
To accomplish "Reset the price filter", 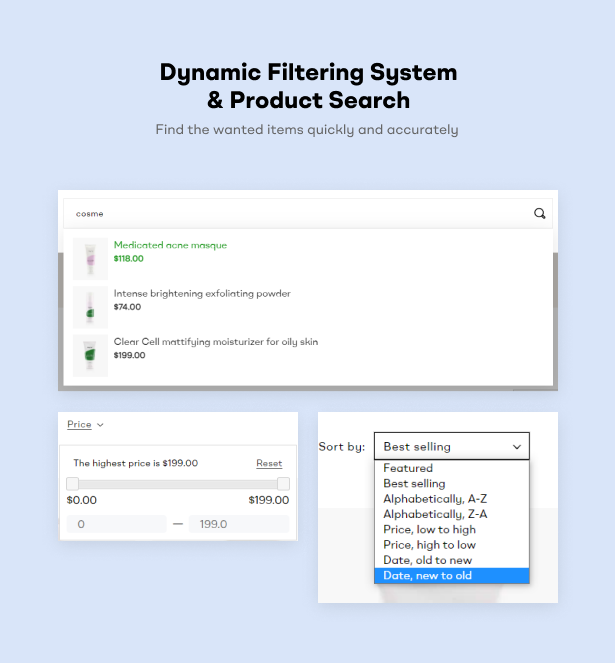I will coord(269,463).
